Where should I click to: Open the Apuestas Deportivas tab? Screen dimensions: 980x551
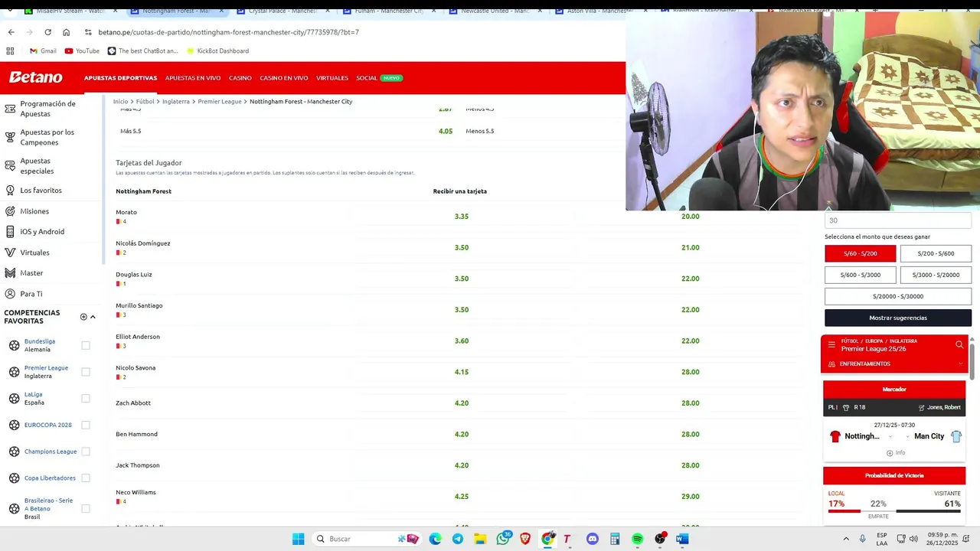point(120,78)
